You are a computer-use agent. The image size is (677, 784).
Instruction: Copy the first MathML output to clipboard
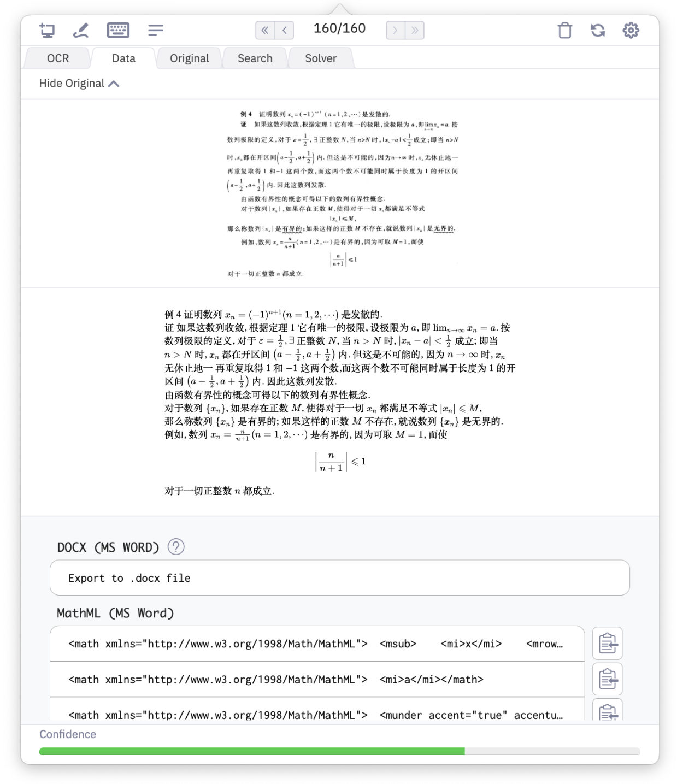[608, 644]
